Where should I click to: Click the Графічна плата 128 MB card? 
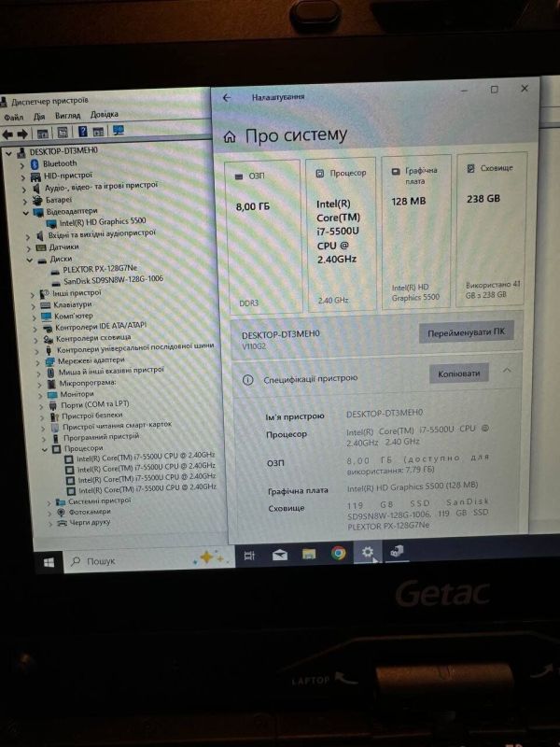(415, 233)
